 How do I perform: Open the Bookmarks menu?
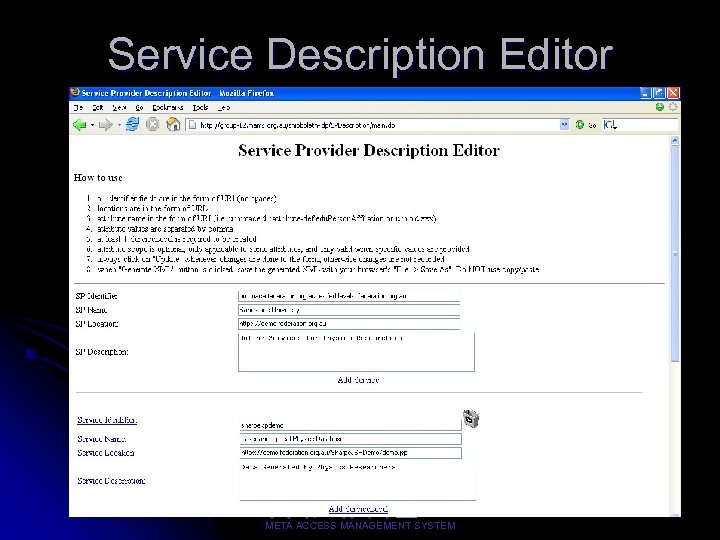[x=168, y=107]
